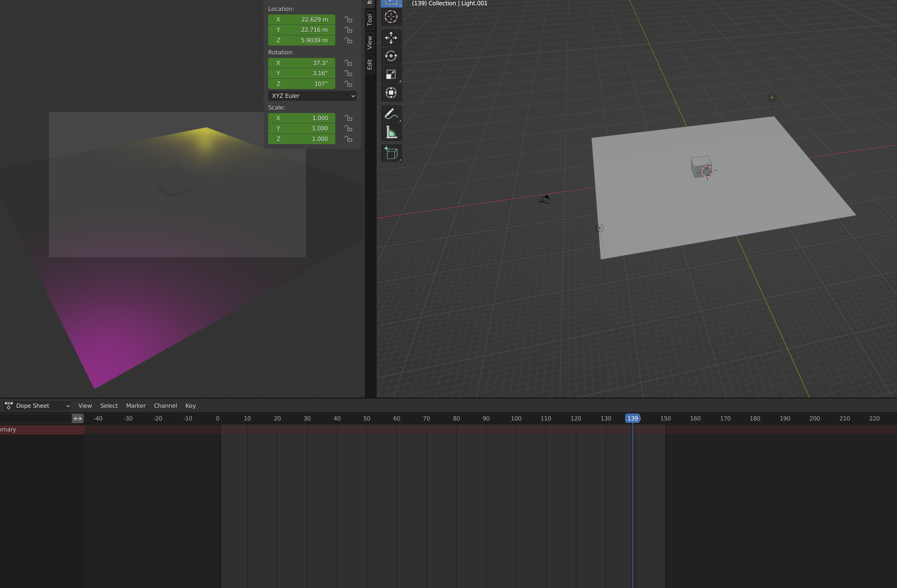Screen dimensions: 897x588
Task: Click the Location Z field 5.9039 m
Action: (x=301, y=40)
